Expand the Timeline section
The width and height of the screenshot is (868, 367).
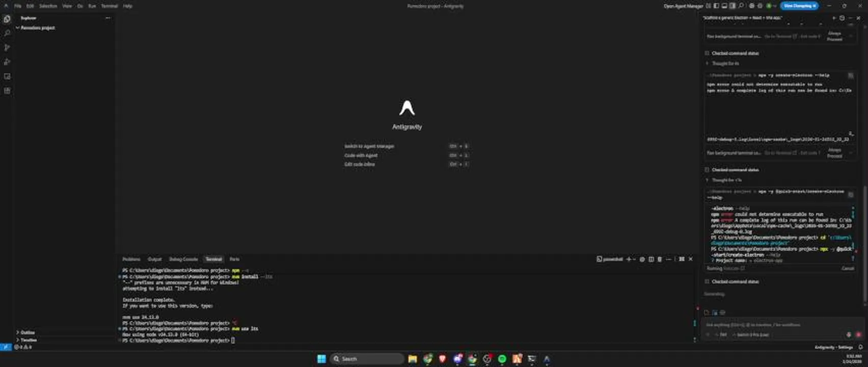click(28, 340)
